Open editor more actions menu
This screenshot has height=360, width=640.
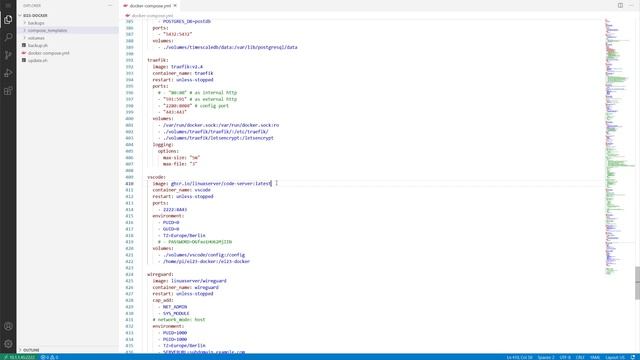pos(631,6)
